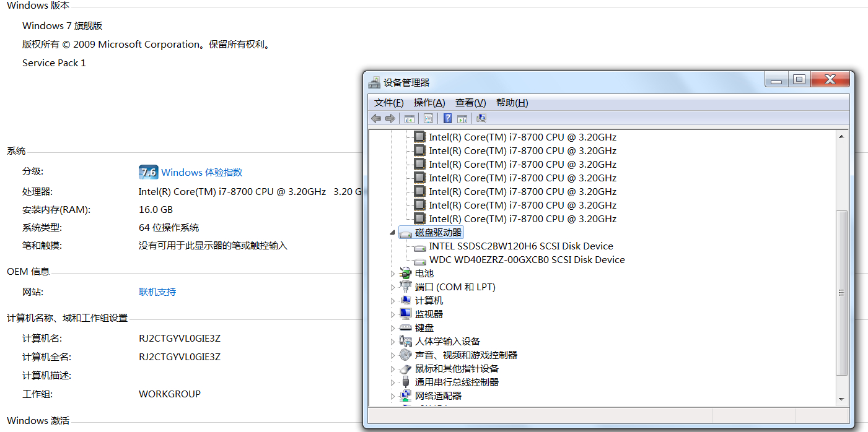Open the 联机支持 link
The height and width of the screenshot is (432, 868).
click(157, 292)
